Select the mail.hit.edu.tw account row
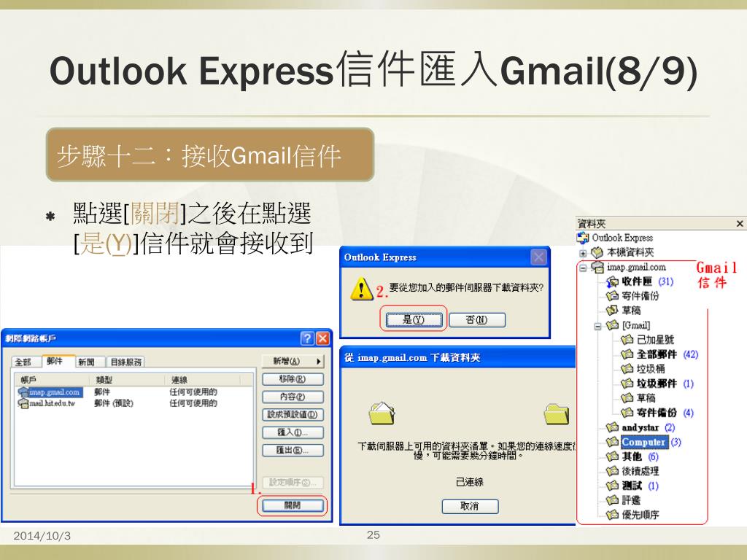 click(x=134, y=403)
